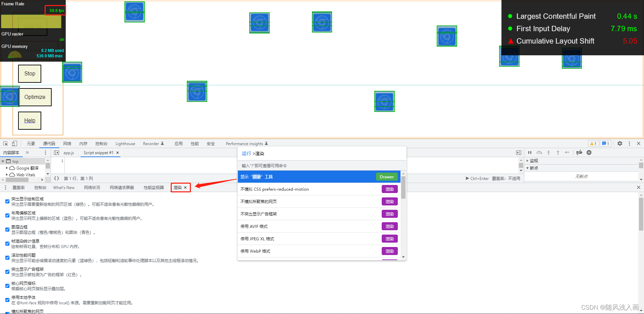Open the warnings counter badge
644x314 pixels.
[593, 143]
